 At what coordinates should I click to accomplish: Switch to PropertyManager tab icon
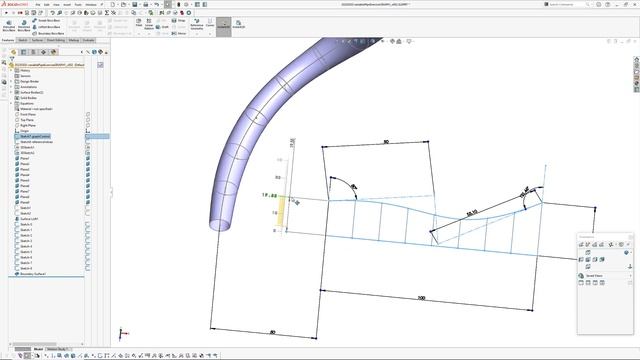coord(23,52)
